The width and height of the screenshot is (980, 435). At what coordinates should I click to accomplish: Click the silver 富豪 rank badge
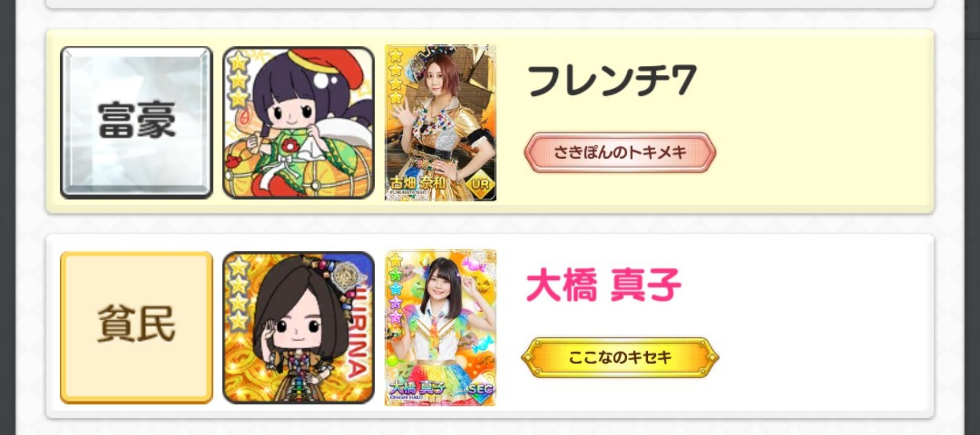point(136,122)
